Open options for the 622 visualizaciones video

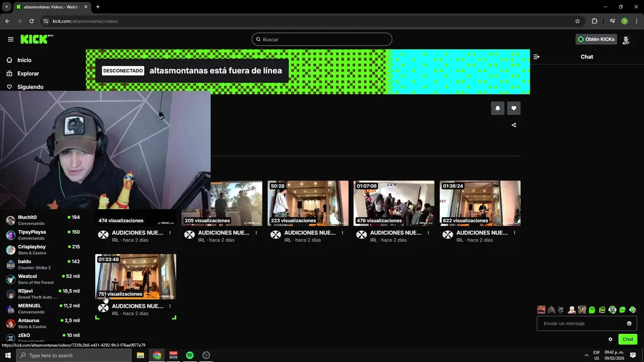[515, 233]
